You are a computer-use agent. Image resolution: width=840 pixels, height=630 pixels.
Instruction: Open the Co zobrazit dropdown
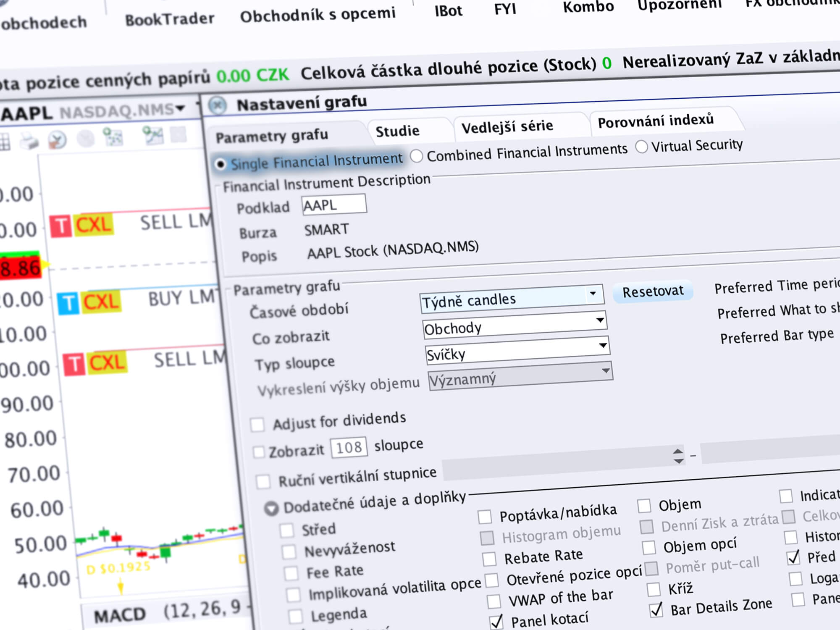click(515, 325)
